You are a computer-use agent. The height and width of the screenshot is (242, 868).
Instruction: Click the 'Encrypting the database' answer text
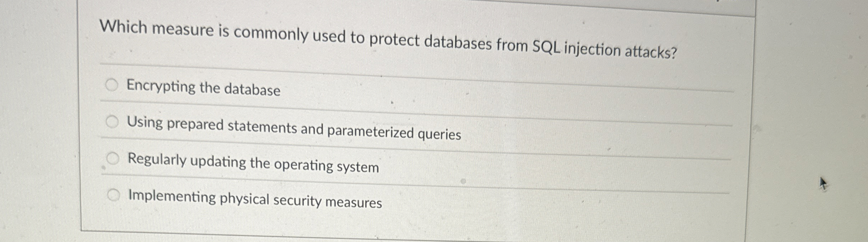(203, 88)
